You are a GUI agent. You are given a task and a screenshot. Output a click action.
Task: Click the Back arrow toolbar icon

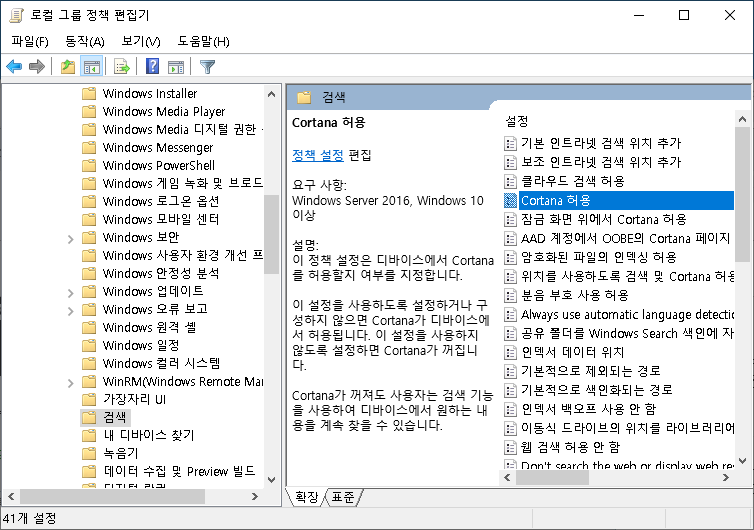(14, 67)
